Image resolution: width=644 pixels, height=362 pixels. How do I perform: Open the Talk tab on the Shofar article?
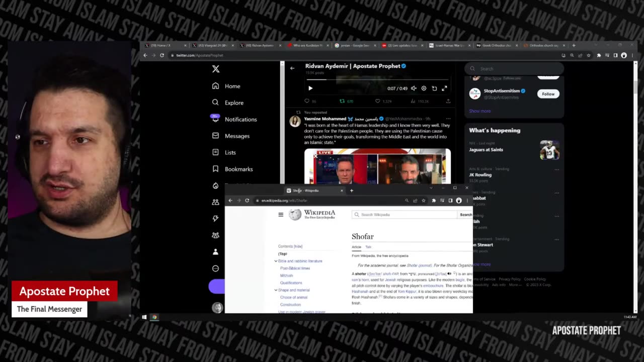pyautogui.click(x=368, y=247)
